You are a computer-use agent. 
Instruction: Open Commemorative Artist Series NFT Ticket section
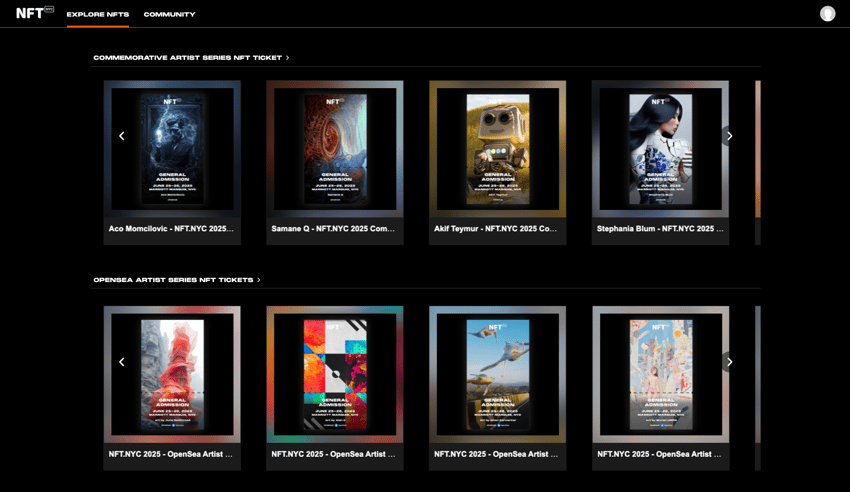[x=191, y=57]
